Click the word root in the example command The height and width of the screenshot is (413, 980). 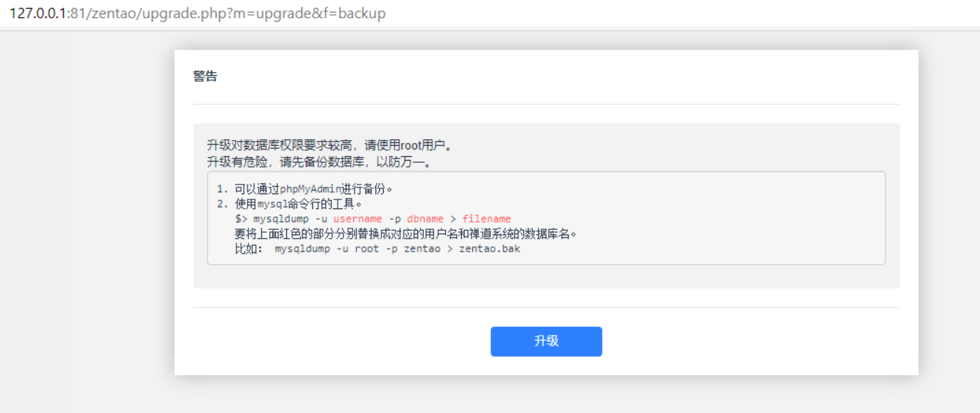[367, 249]
